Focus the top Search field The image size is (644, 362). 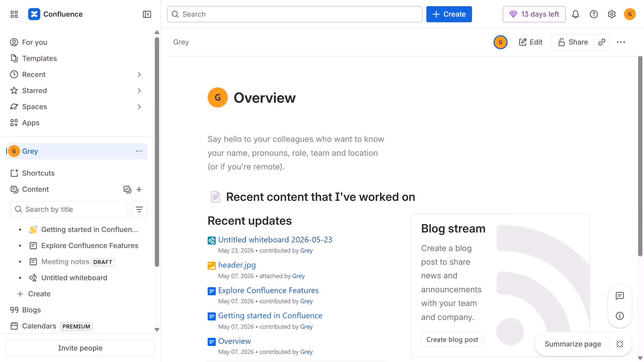[x=294, y=14]
